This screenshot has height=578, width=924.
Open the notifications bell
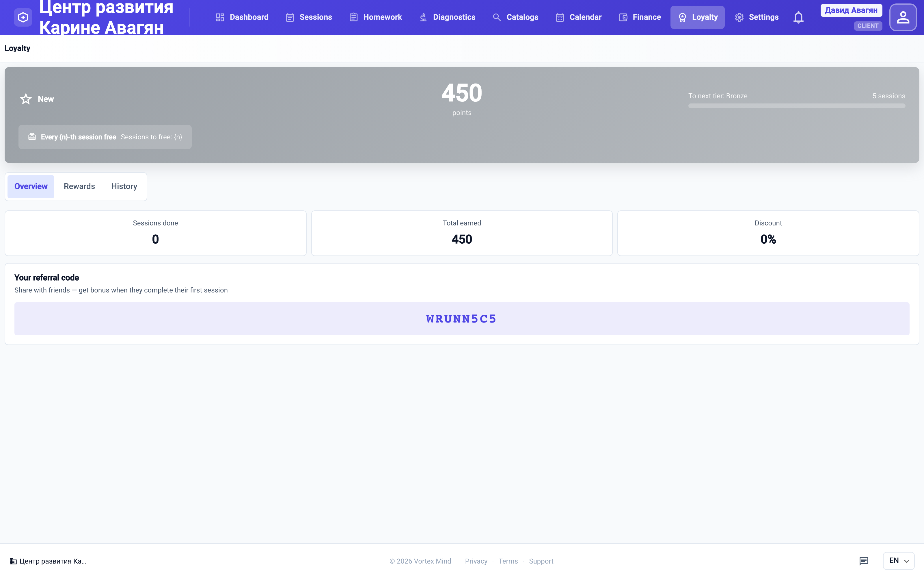coord(798,17)
